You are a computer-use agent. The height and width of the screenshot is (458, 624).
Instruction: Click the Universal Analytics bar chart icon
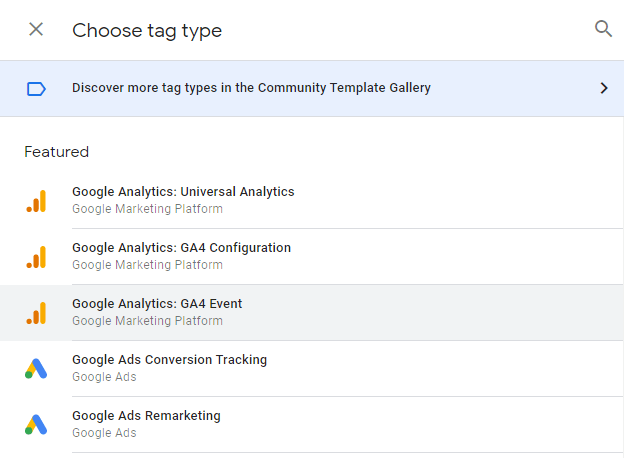pos(36,201)
